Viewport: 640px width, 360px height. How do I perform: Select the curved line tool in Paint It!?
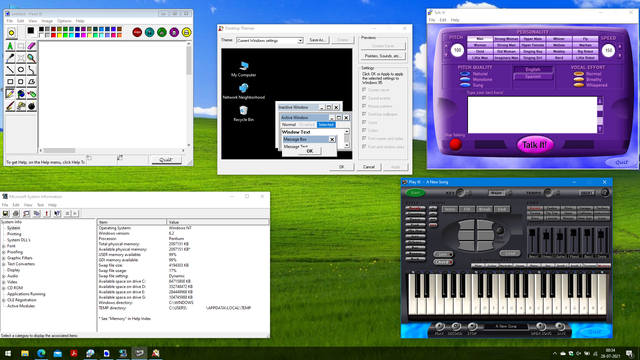pyautogui.click(x=31, y=70)
